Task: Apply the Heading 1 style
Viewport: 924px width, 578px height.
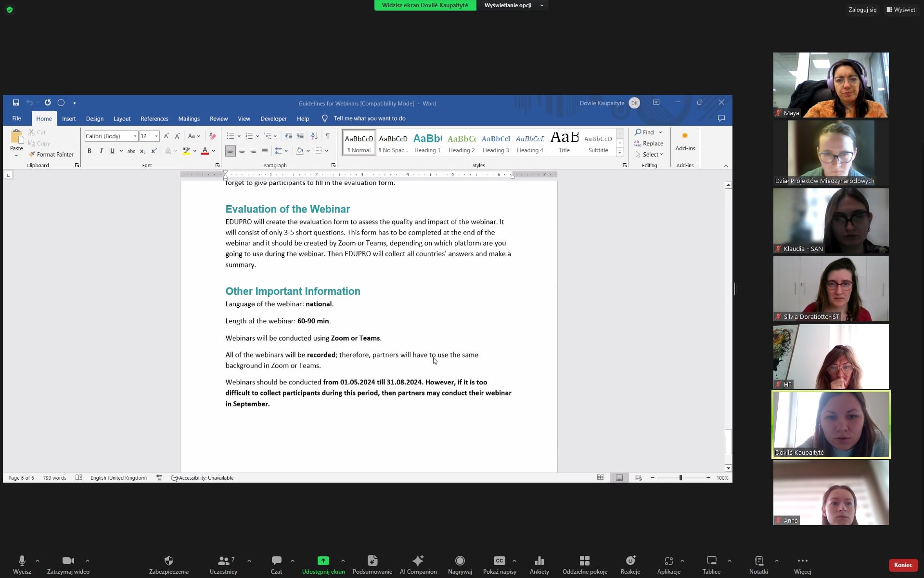Action: (x=427, y=143)
